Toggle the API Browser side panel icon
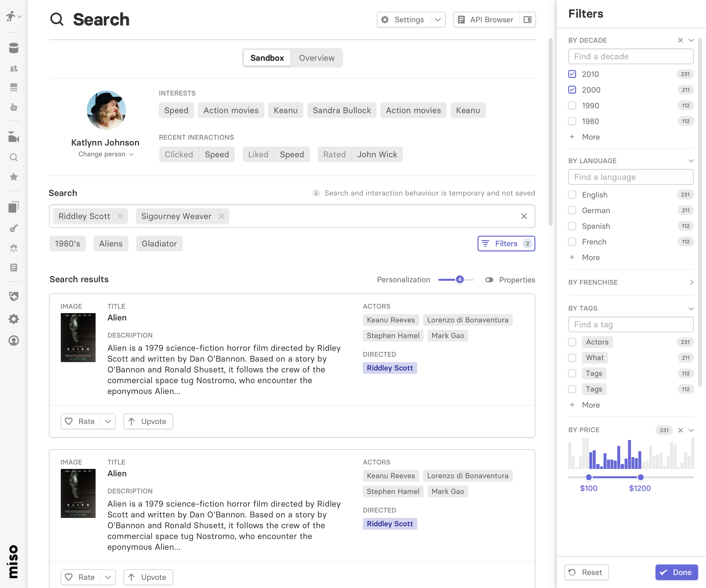This screenshot has height=588, width=706. 528,20
